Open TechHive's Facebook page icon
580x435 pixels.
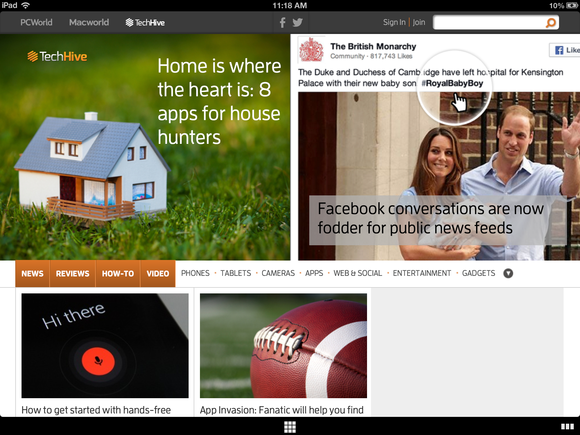(x=282, y=23)
